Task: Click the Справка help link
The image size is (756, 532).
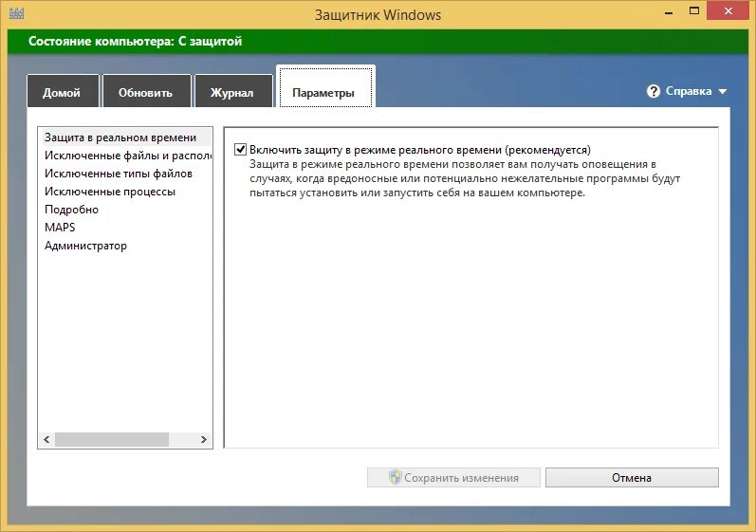Action: (x=689, y=91)
